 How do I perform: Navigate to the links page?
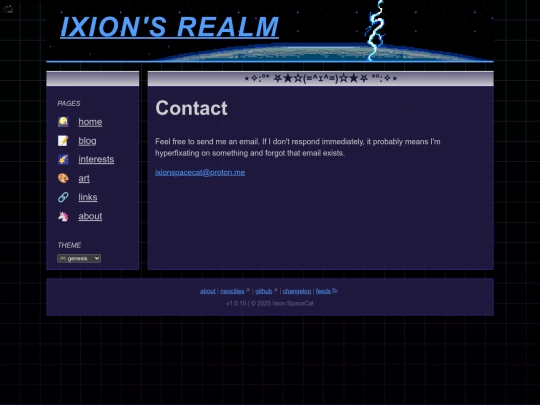(x=88, y=197)
